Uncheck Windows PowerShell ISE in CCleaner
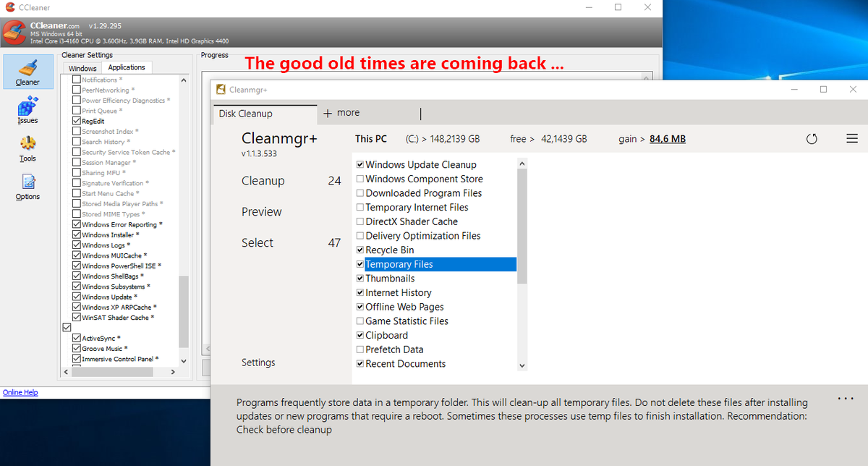Viewport: 868px width, 466px height. coord(77,266)
